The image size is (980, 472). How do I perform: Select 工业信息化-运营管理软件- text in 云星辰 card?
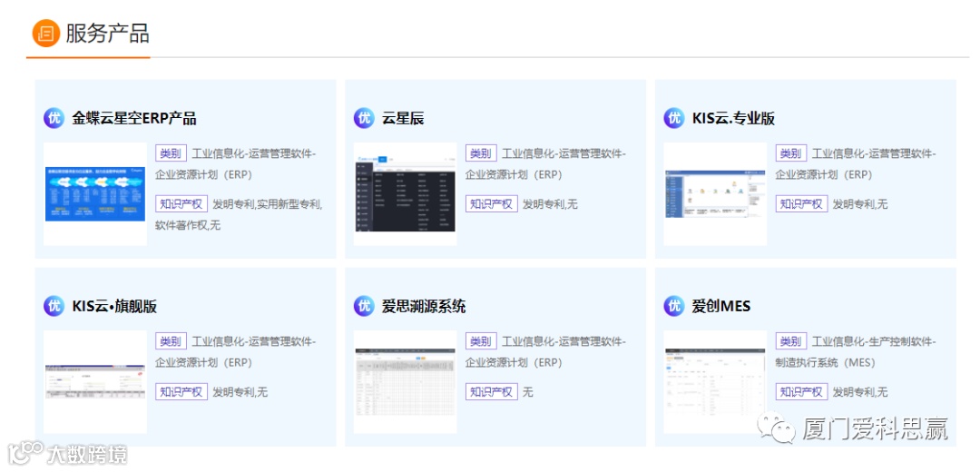click(x=563, y=153)
